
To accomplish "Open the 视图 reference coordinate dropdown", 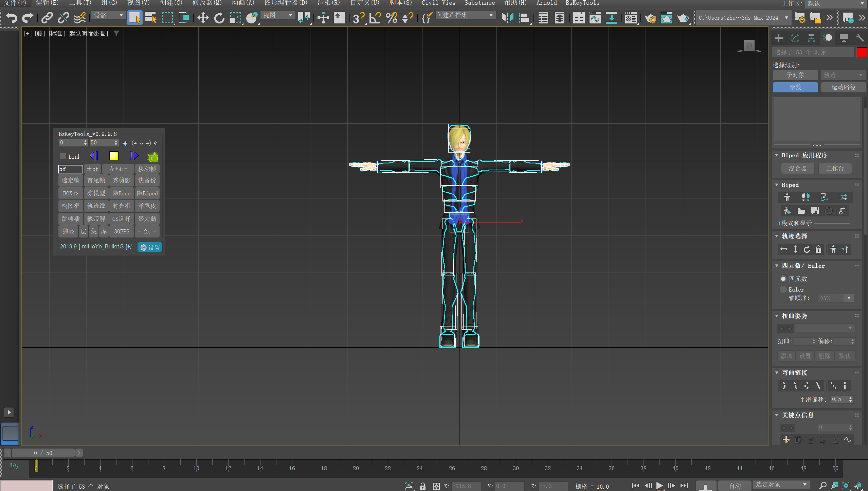I will coord(277,15).
